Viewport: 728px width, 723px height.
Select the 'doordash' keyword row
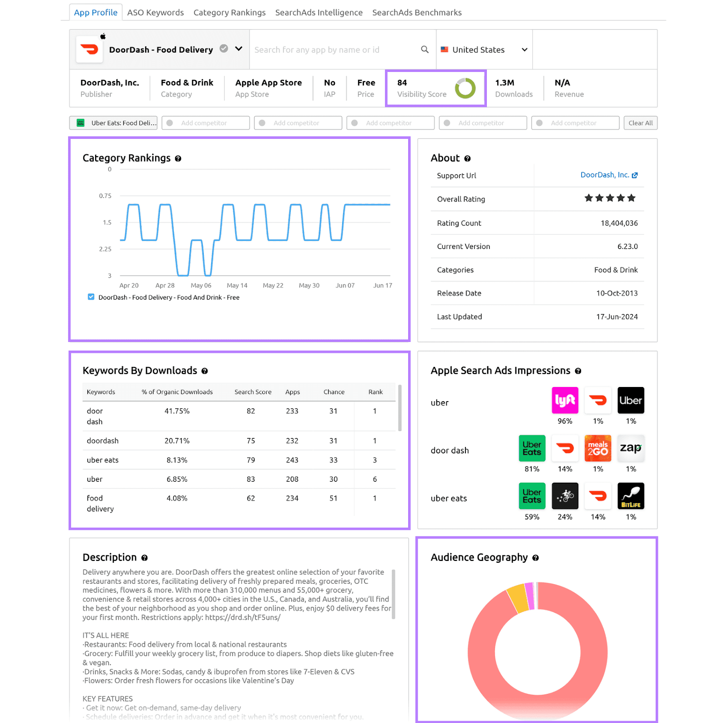(x=239, y=441)
